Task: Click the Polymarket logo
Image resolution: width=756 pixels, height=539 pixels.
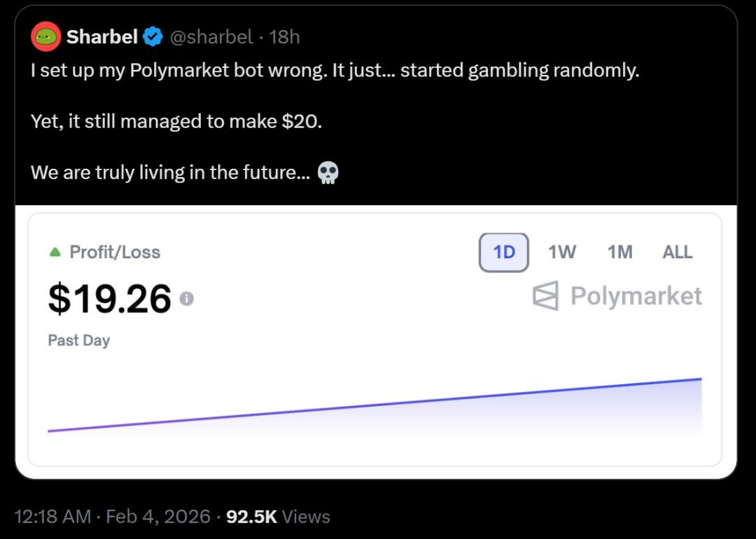Action: click(621, 295)
